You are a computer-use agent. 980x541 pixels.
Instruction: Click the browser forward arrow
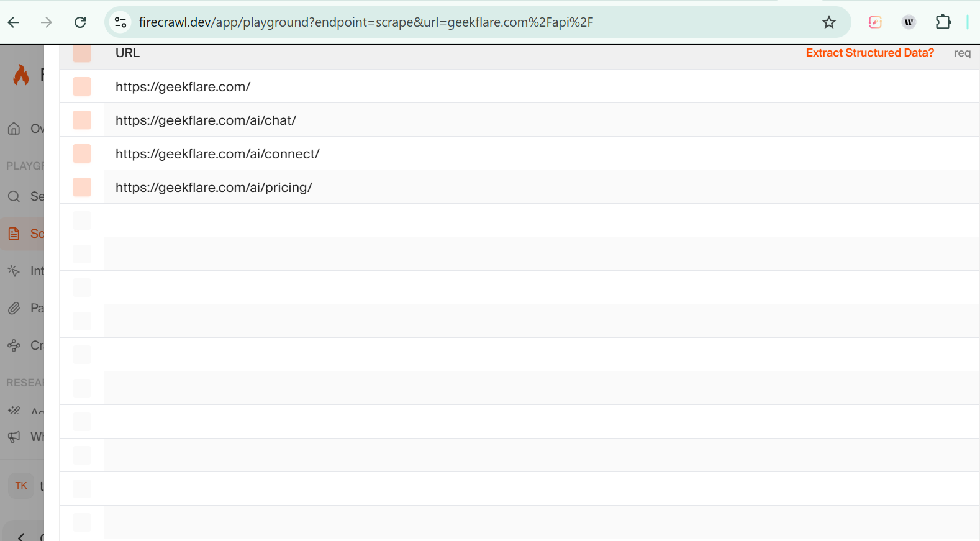(x=47, y=22)
